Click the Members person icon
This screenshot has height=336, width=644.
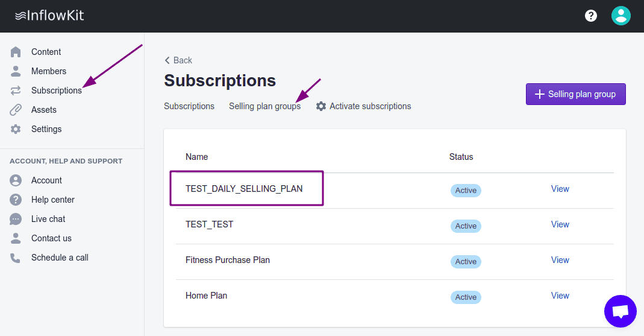(16, 71)
